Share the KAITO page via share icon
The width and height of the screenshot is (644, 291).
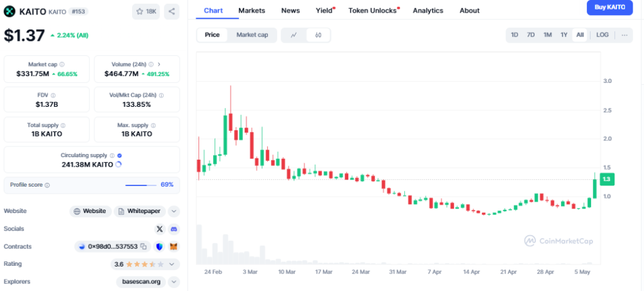pos(172,11)
